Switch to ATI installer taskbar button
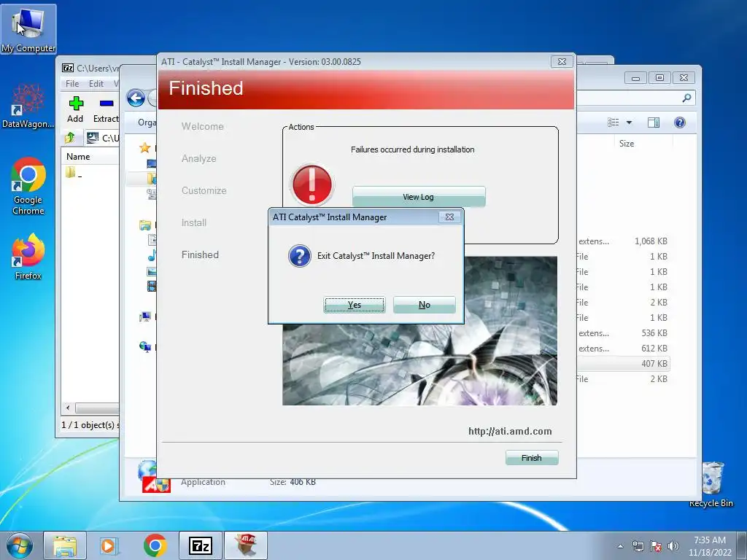The width and height of the screenshot is (747, 560). [x=246, y=545]
